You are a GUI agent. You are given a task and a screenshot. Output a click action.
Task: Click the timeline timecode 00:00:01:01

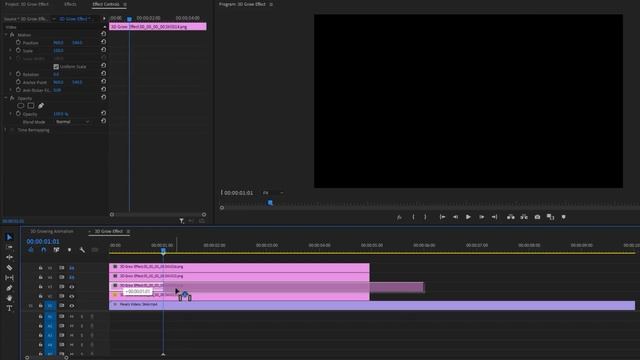pyautogui.click(x=43, y=242)
